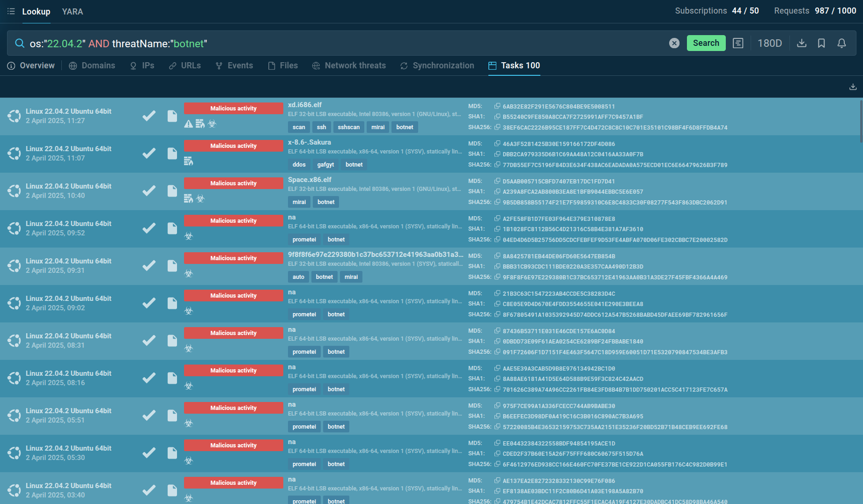The height and width of the screenshot is (504, 863).
Task: Click the gafgyt tag
Action: (325, 165)
